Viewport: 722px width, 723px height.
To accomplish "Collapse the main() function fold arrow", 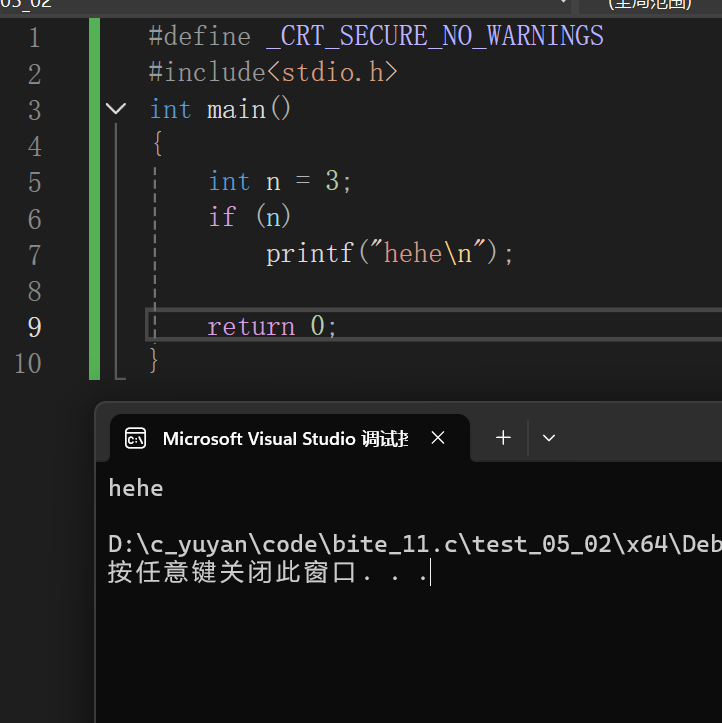I will tap(116, 109).
